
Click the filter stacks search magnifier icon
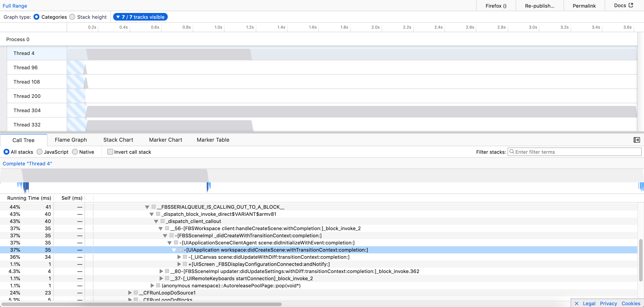point(511,152)
